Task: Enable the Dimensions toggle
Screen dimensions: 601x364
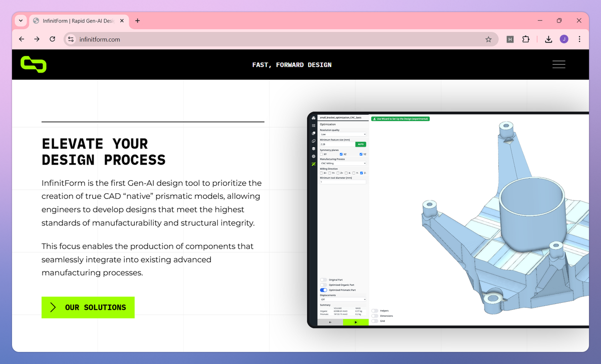Action: coord(375,316)
